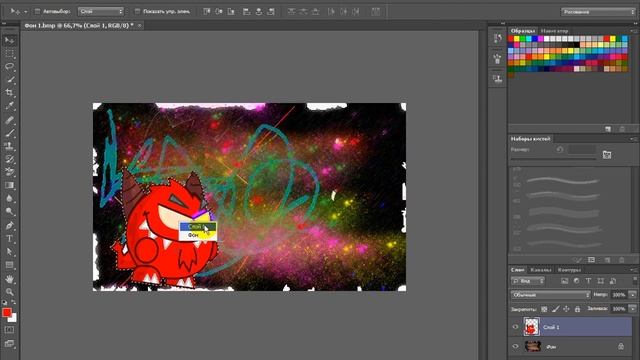The height and width of the screenshot is (360, 640).
Task: Select the Brush tool in the toolbox
Action: pos(9,133)
